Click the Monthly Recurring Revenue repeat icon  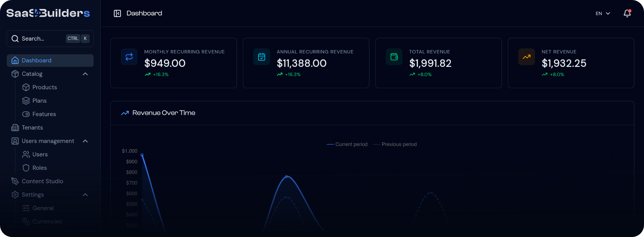pyautogui.click(x=129, y=57)
